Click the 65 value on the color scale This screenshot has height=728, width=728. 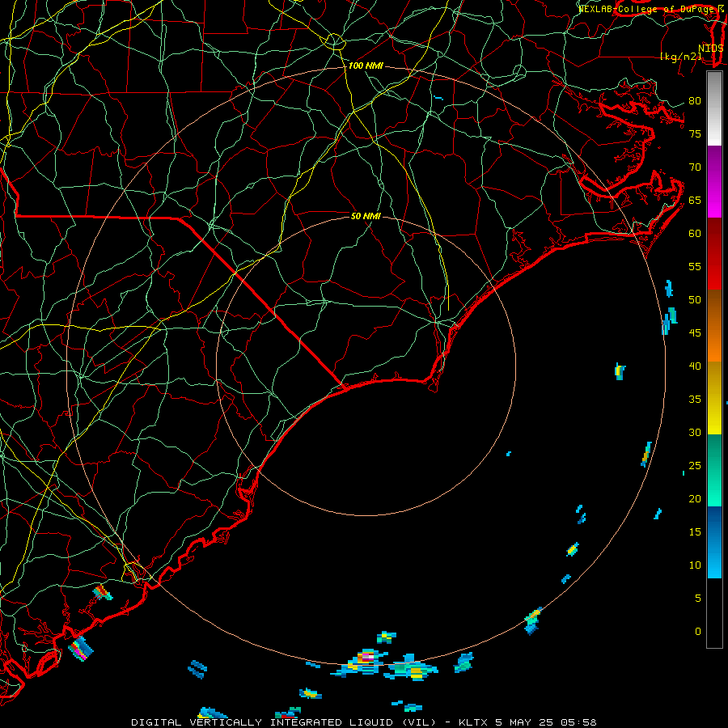click(695, 201)
